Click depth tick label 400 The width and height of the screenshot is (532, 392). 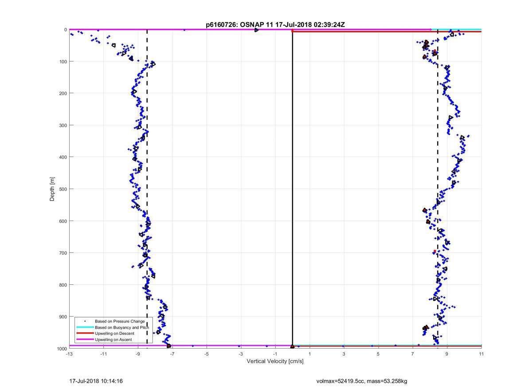(63, 157)
